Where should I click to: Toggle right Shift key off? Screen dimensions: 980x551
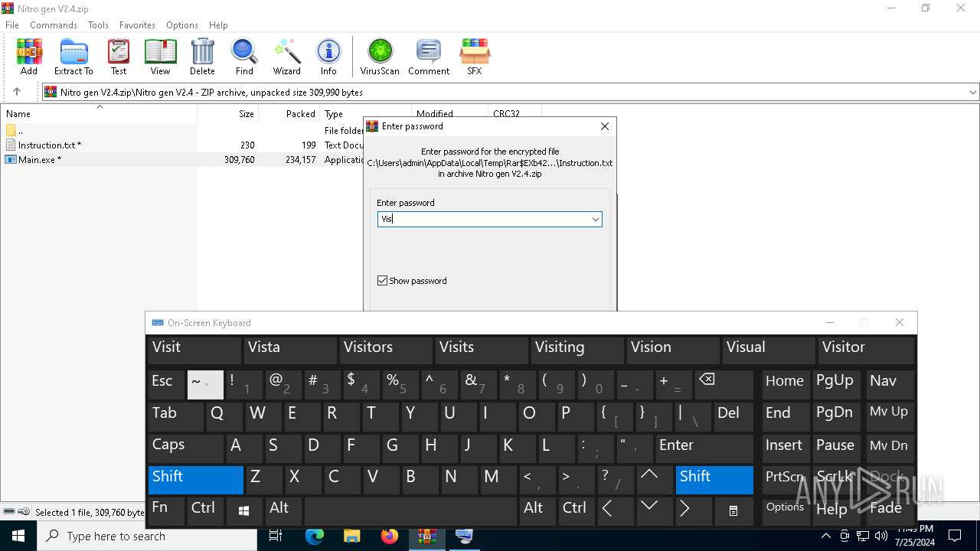point(714,479)
